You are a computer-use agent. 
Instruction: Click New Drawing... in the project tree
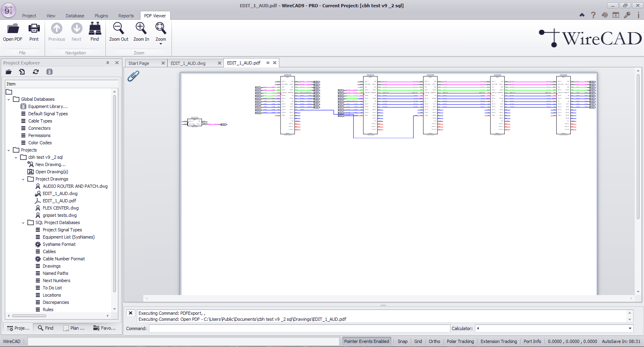tap(50, 164)
